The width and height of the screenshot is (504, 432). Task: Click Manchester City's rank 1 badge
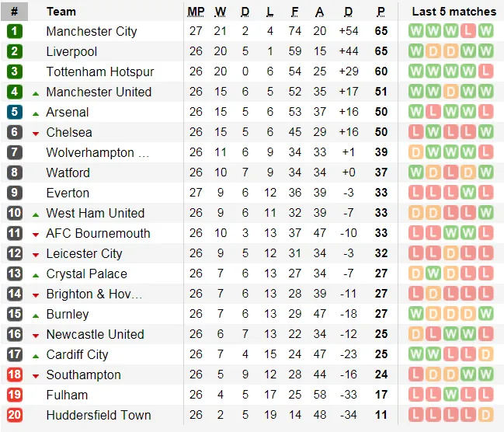(x=15, y=31)
